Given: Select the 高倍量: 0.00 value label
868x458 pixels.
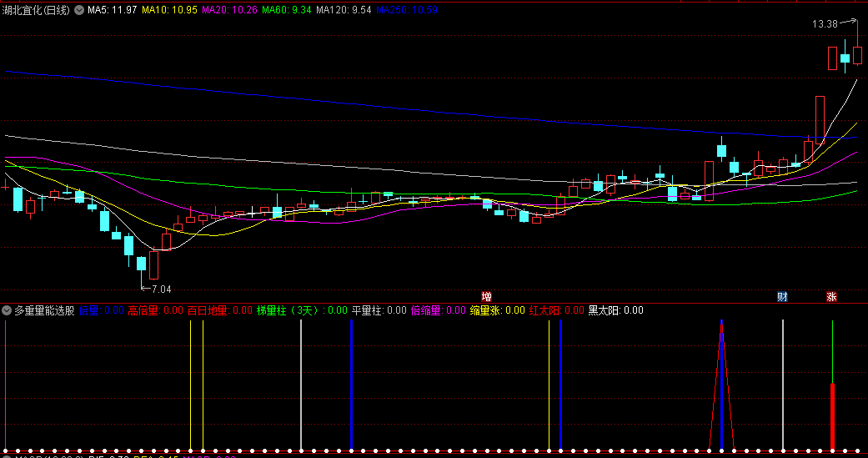Looking at the screenshot, I should coord(155,310).
